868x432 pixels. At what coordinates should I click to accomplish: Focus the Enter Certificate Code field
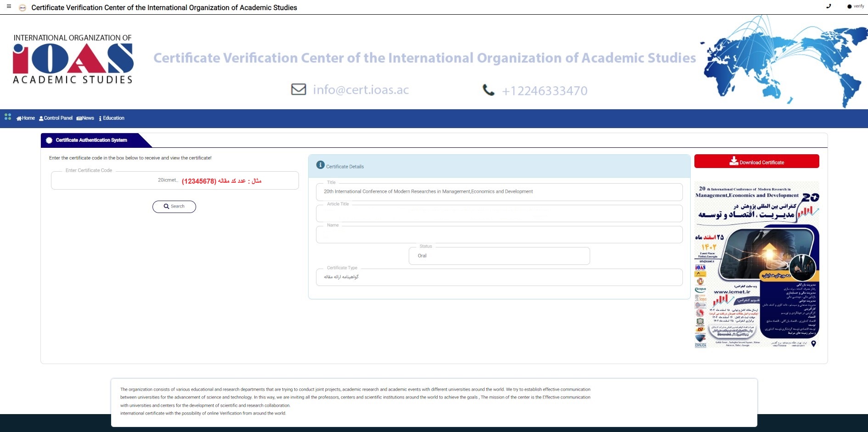[175, 180]
